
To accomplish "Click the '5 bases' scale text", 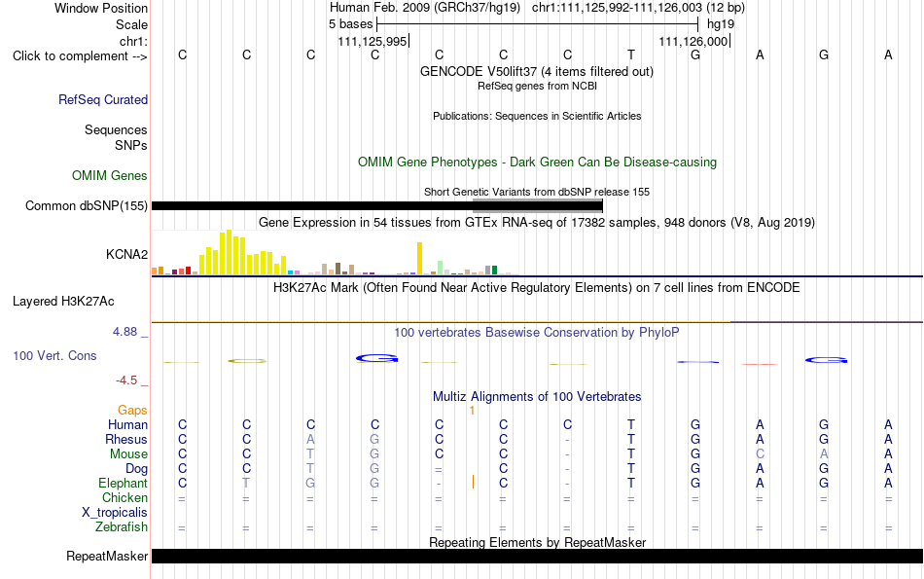I will [x=350, y=24].
